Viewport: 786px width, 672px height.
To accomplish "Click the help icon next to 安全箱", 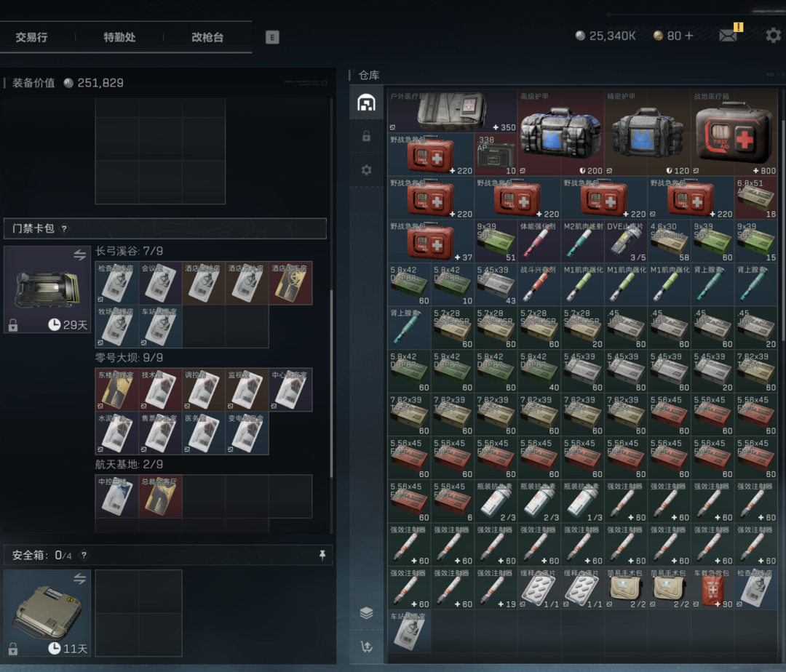I will click(x=84, y=555).
